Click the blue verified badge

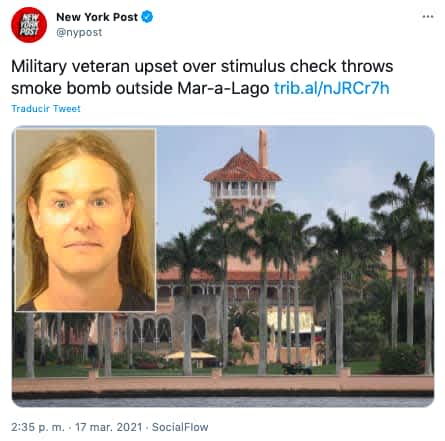pos(148,17)
